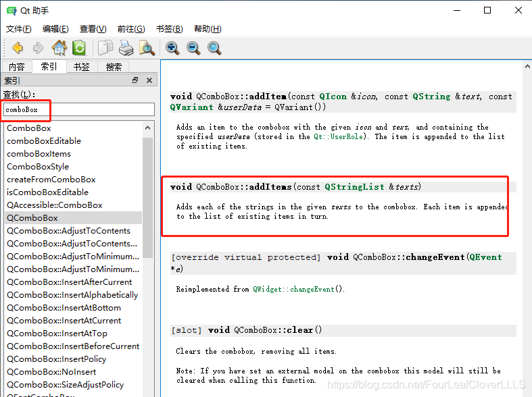Open the 前往(G) menu
532x397 pixels.
pyautogui.click(x=131, y=29)
